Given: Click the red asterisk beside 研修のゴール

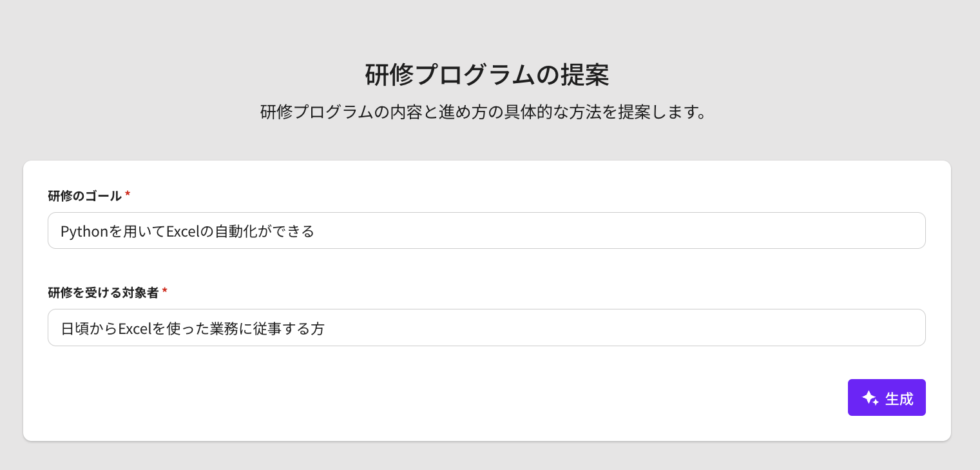Looking at the screenshot, I should point(128,195).
